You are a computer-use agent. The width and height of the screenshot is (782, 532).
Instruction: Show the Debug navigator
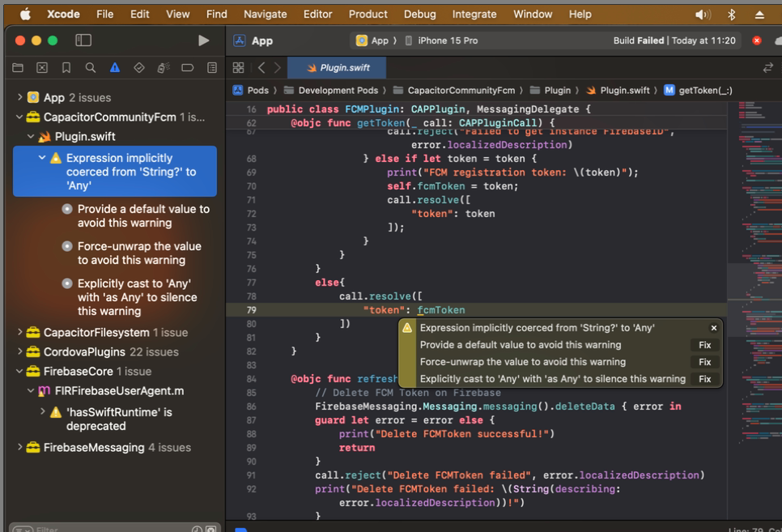pos(164,67)
